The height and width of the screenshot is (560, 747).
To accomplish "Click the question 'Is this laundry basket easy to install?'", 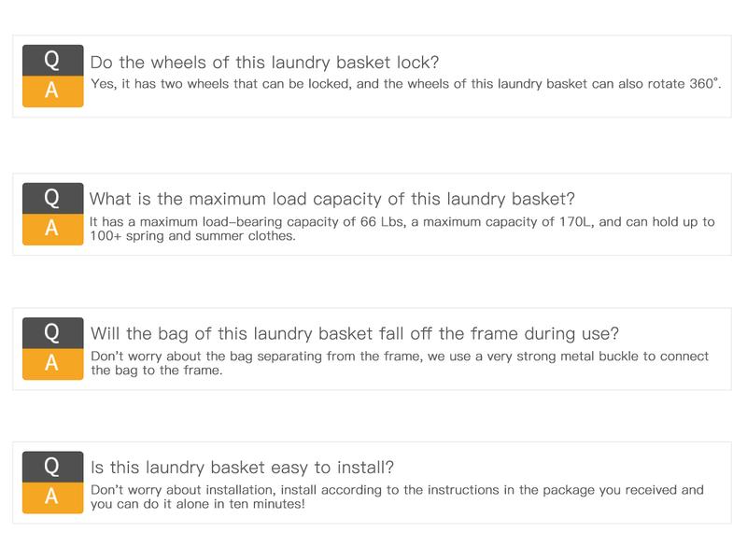I will (242, 467).
